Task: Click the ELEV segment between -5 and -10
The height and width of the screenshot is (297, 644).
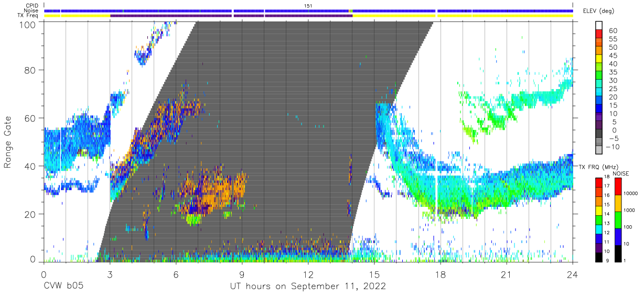Action: [x=598, y=142]
